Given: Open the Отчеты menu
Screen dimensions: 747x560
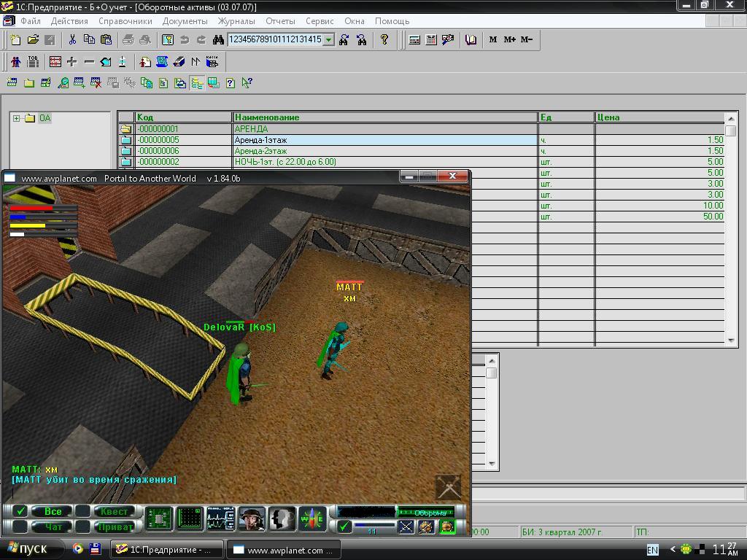Looking at the screenshot, I should [281, 21].
